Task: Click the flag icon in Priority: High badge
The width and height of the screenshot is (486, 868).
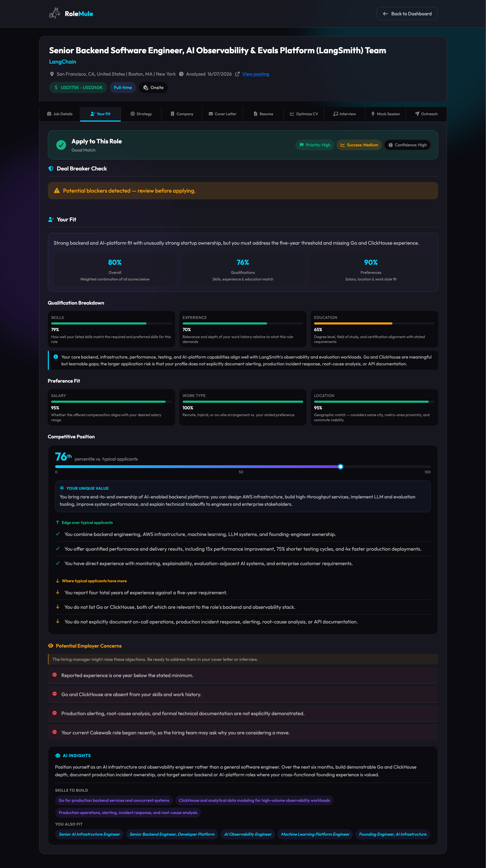Action: click(301, 145)
